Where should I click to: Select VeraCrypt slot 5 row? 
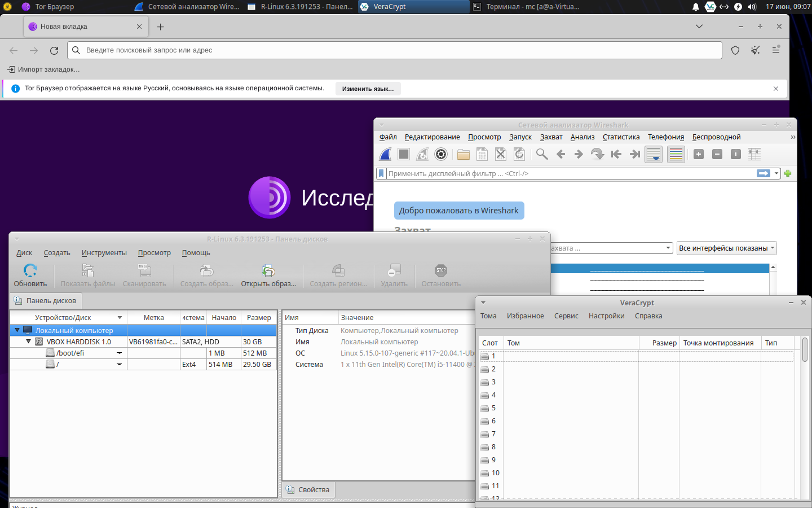636,408
